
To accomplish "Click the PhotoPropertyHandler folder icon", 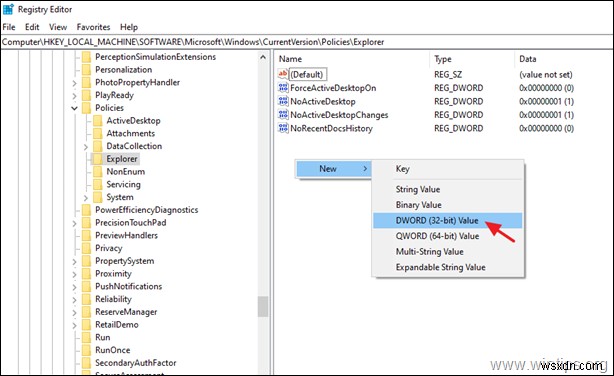I will tap(87, 83).
